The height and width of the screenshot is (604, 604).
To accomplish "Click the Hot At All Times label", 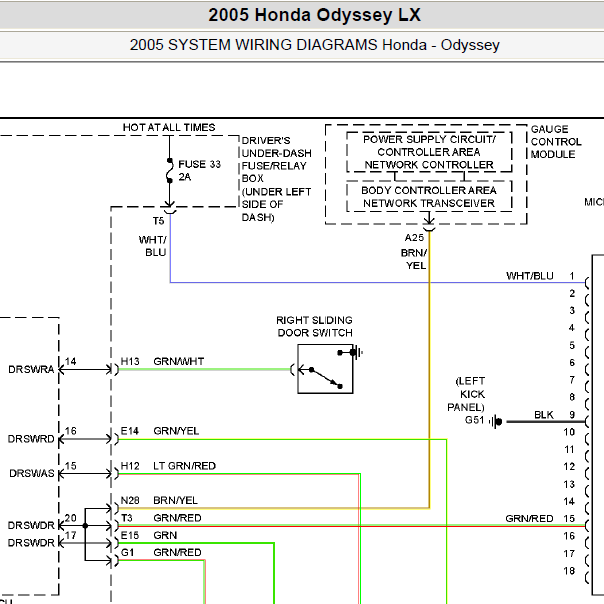I will coord(169,128).
